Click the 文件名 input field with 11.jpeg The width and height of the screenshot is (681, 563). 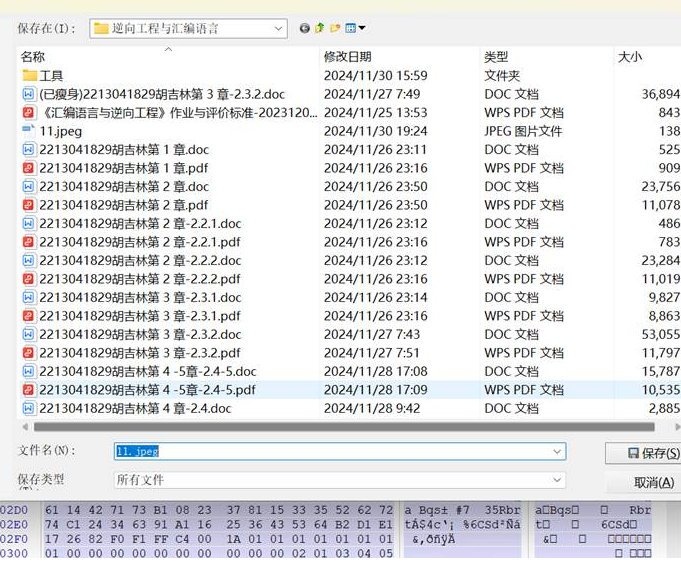coord(340,452)
